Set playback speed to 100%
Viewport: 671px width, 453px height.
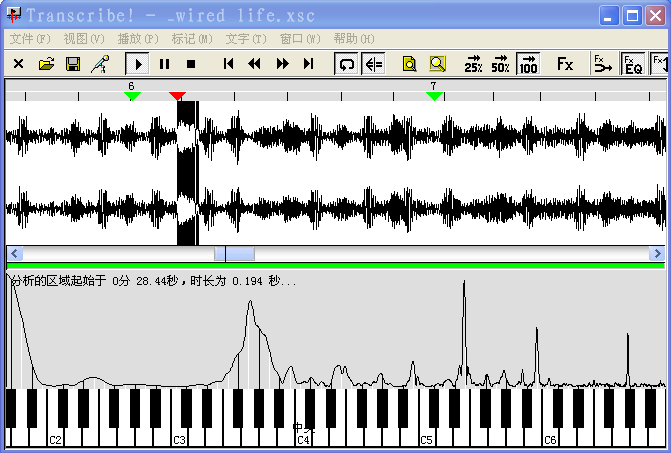tap(528, 64)
